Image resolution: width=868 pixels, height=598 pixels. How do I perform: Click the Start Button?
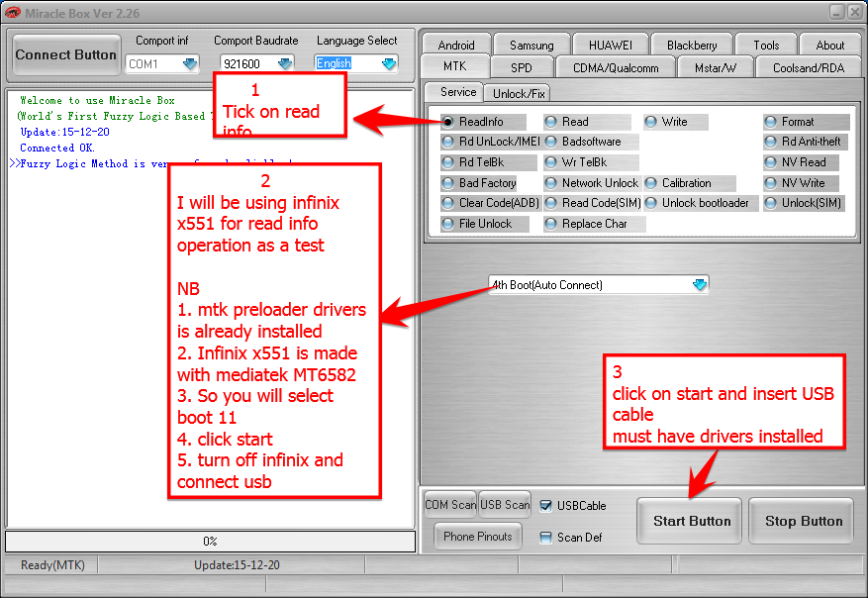click(688, 520)
